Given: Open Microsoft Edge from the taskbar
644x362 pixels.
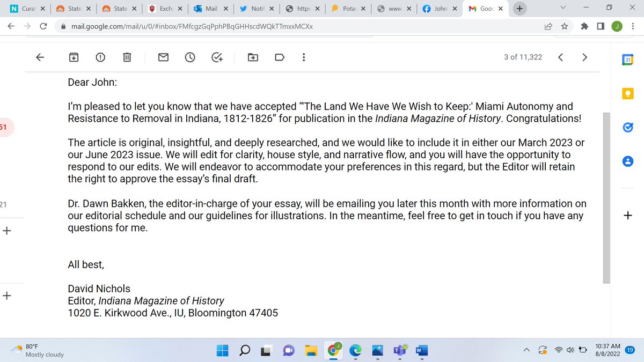Looking at the screenshot, I should (355, 350).
